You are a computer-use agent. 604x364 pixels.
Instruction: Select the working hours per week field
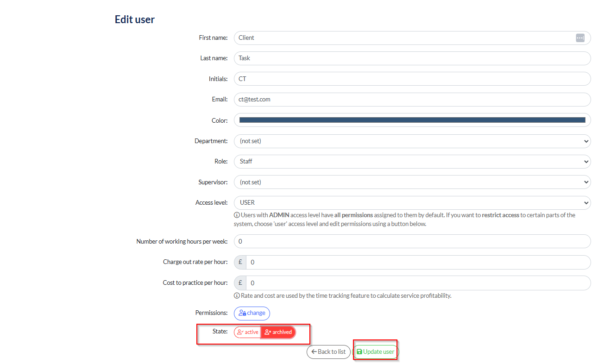(412, 242)
